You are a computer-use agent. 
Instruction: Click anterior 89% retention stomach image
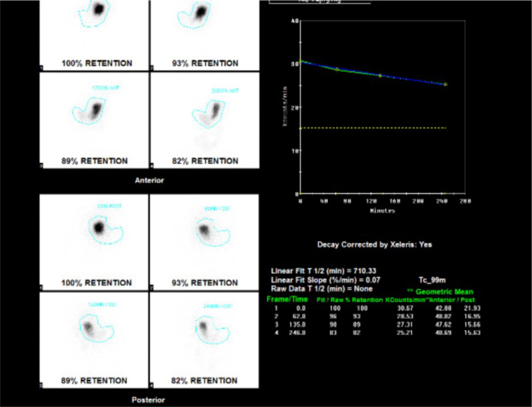94,113
